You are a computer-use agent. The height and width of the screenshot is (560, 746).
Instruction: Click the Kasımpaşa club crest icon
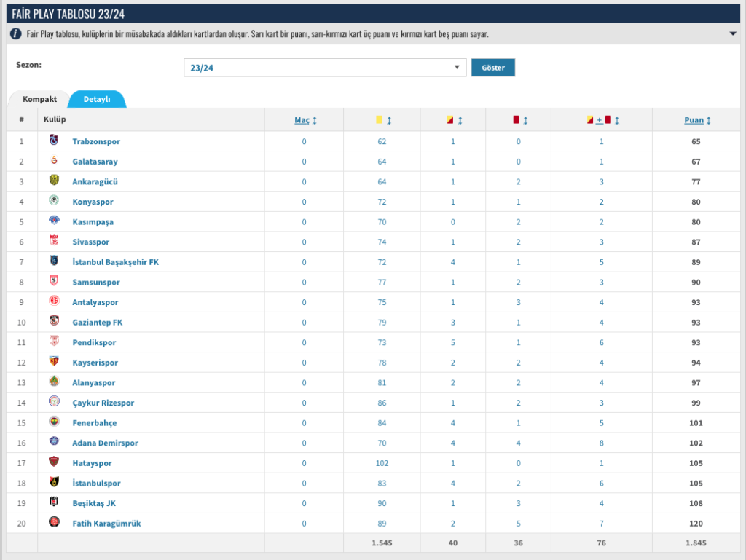coord(54,220)
